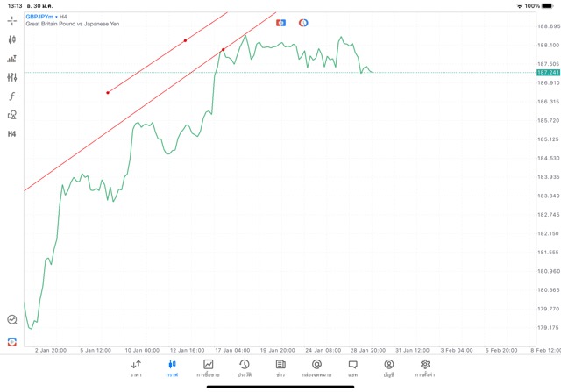Open chart settings sliders icon
561x392 pixels.
12,77
